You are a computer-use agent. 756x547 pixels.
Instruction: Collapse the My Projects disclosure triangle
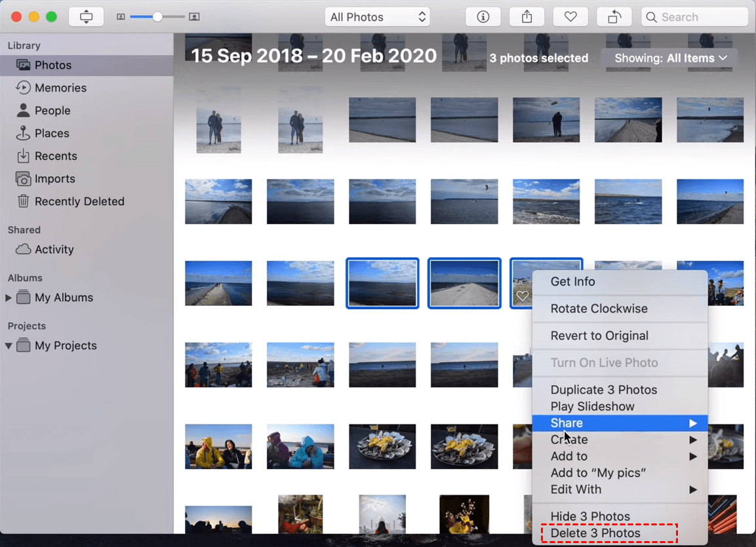click(9, 346)
